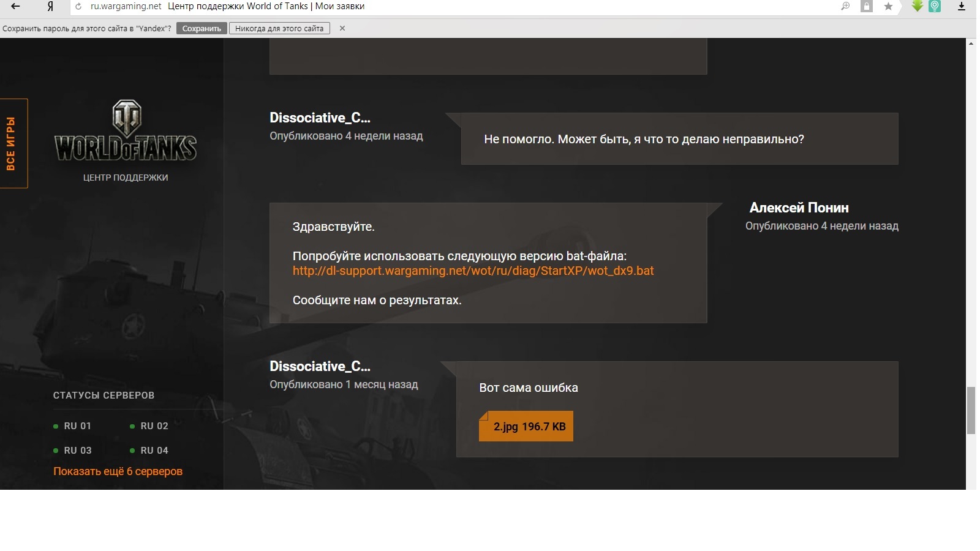980x551 pixels.
Task: Select the RU 04 server status
Action: click(x=149, y=451)
